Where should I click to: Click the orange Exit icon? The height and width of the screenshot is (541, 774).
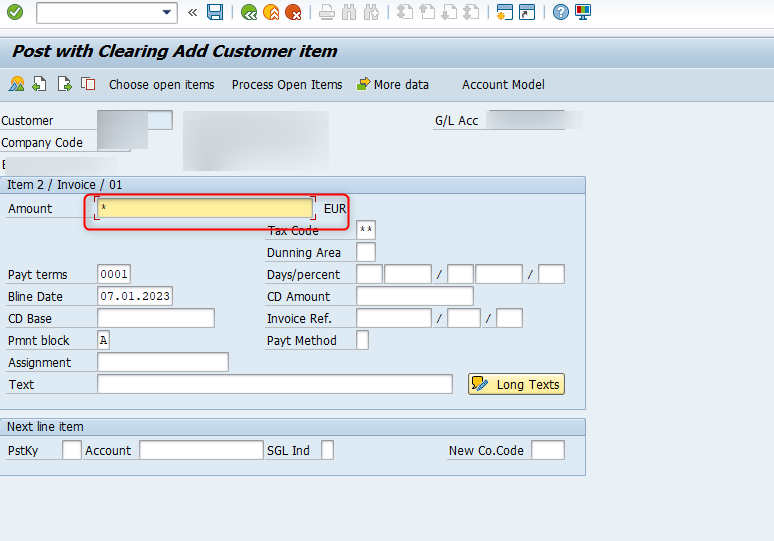click(x=271, y=12)
